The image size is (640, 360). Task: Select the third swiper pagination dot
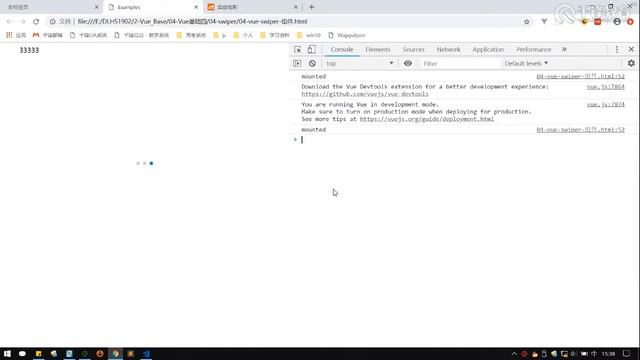pos(151,163)
